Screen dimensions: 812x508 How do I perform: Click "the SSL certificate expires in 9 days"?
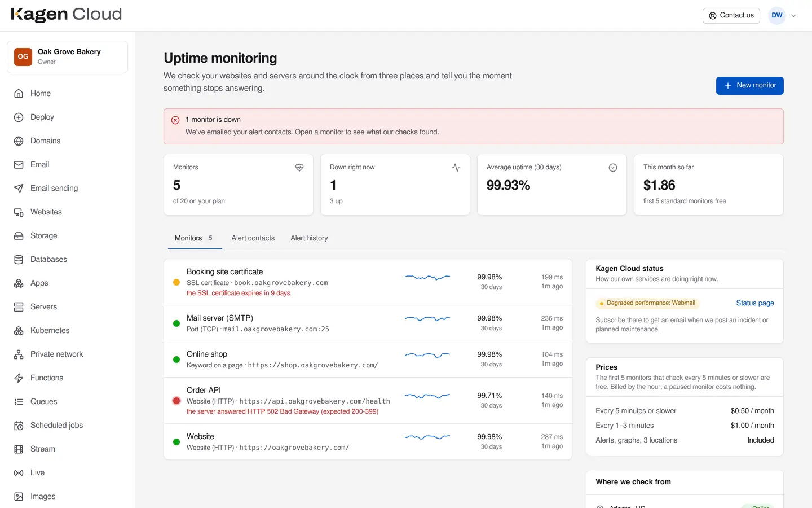point(239,294)
